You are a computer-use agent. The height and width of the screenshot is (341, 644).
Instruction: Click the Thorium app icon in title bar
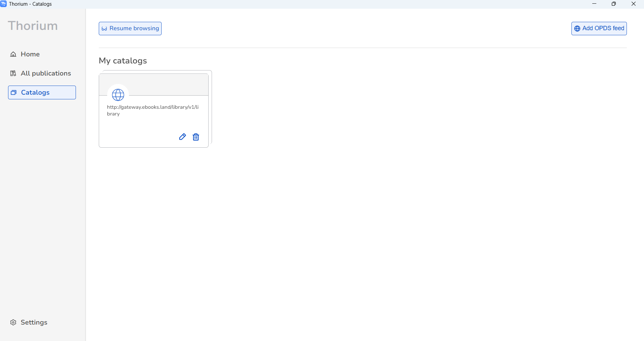[x=3, y=4]
